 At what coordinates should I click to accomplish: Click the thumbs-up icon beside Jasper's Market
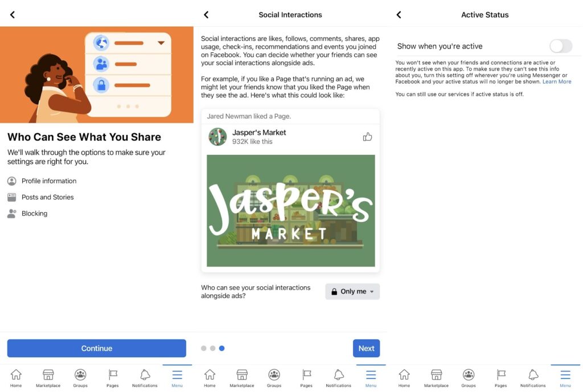click(367, 137)
